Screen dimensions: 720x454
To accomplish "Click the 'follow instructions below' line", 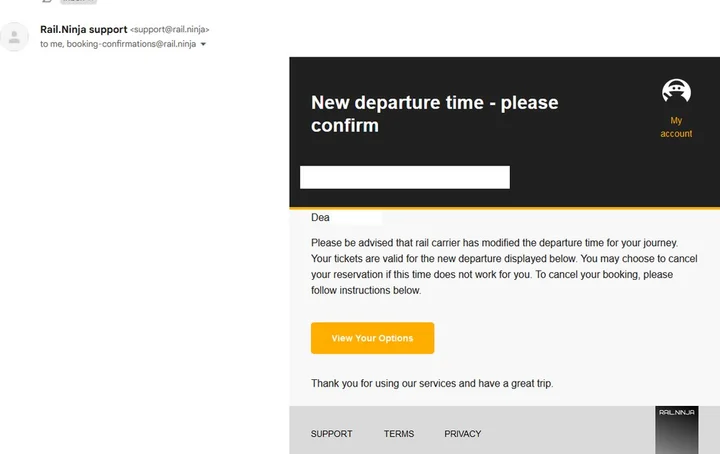I will [366, 290].
